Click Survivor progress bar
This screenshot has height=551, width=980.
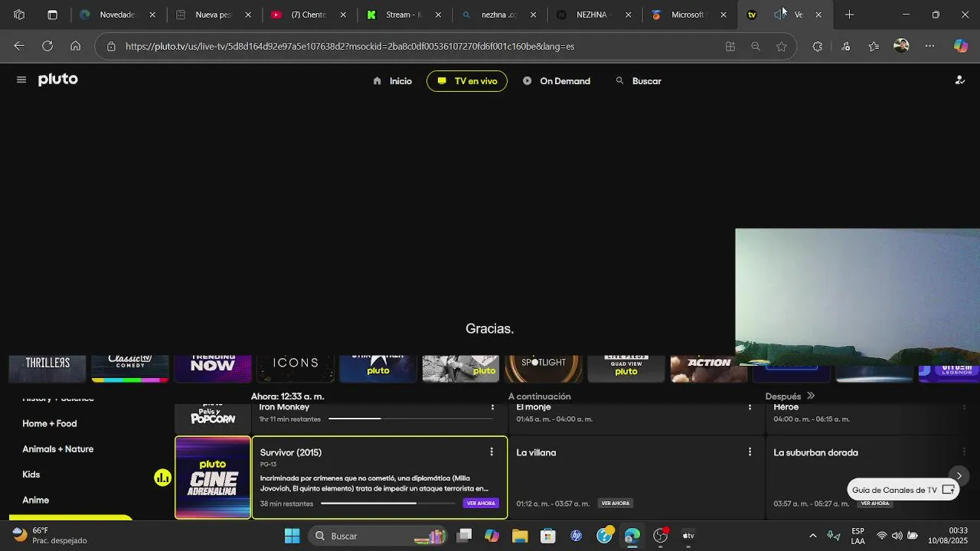(x=388, y=504)
